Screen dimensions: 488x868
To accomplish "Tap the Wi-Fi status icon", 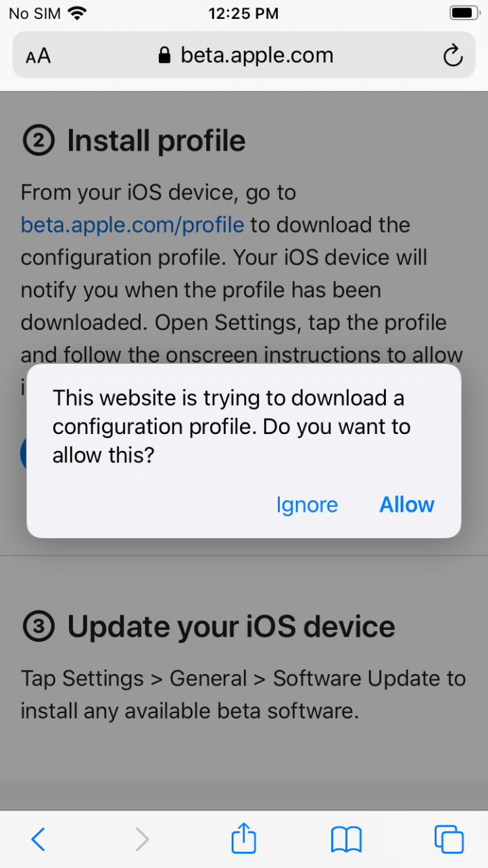I will tap(78, 14).
